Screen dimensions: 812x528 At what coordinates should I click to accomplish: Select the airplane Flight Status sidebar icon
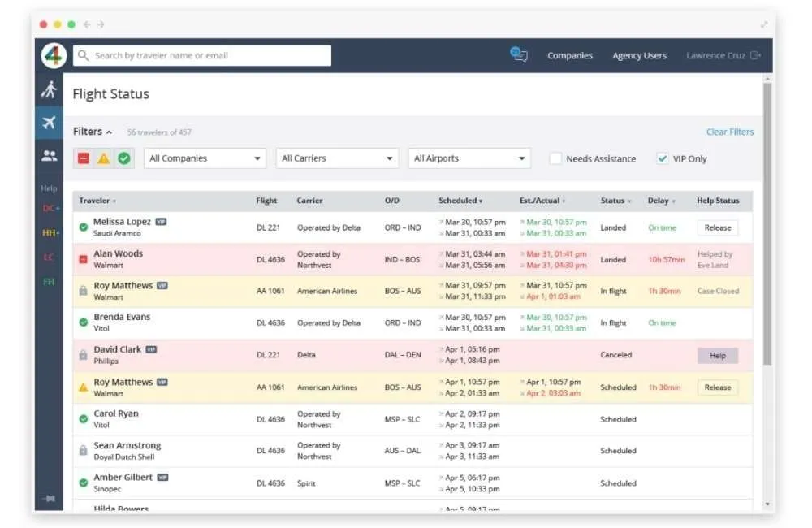50,123
